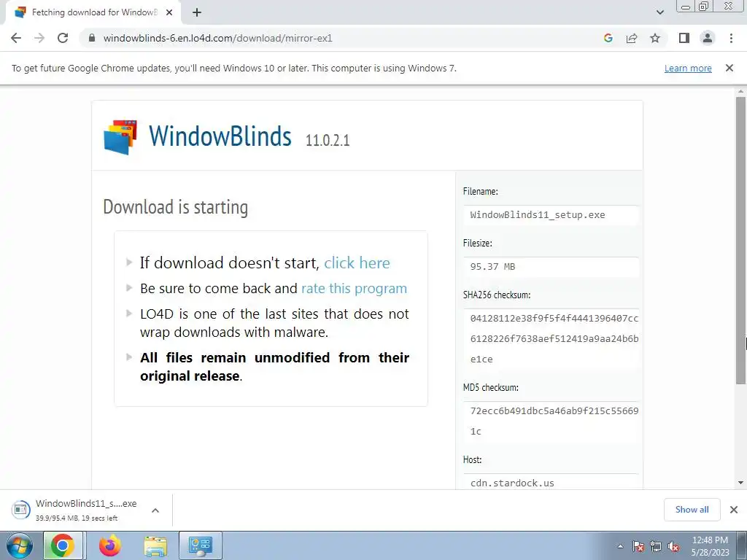The width and height of the screenshot is (747, 560).
Task: Select the cdn.stardock.us host value
Action: point(512,483)
